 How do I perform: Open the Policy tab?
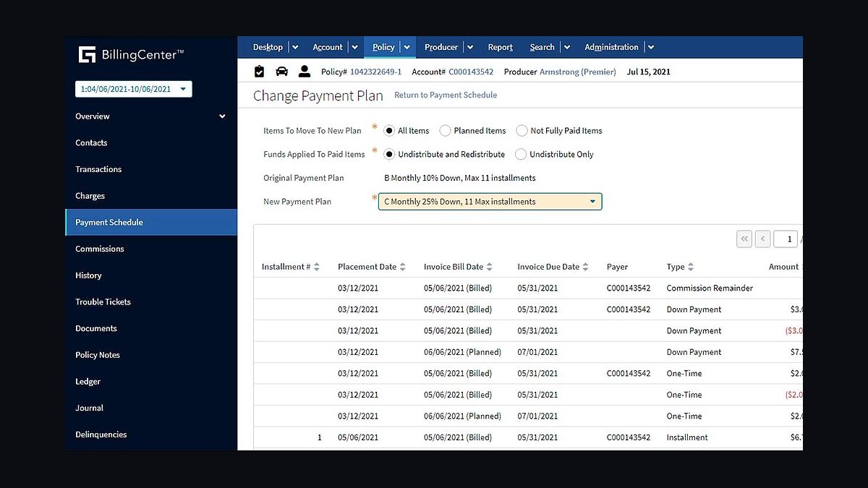(383, 48)
